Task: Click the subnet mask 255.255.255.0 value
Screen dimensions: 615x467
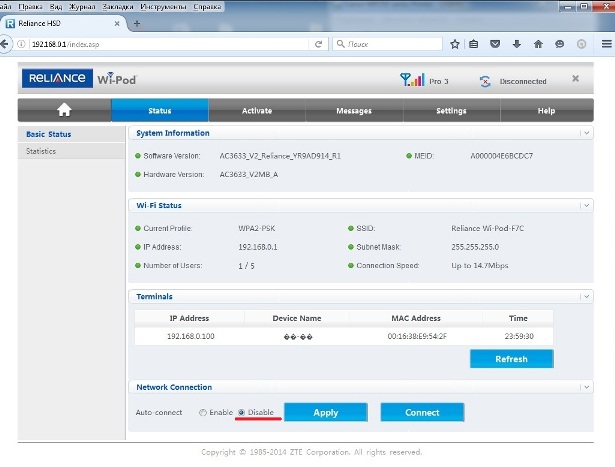Action: (475, 247)
